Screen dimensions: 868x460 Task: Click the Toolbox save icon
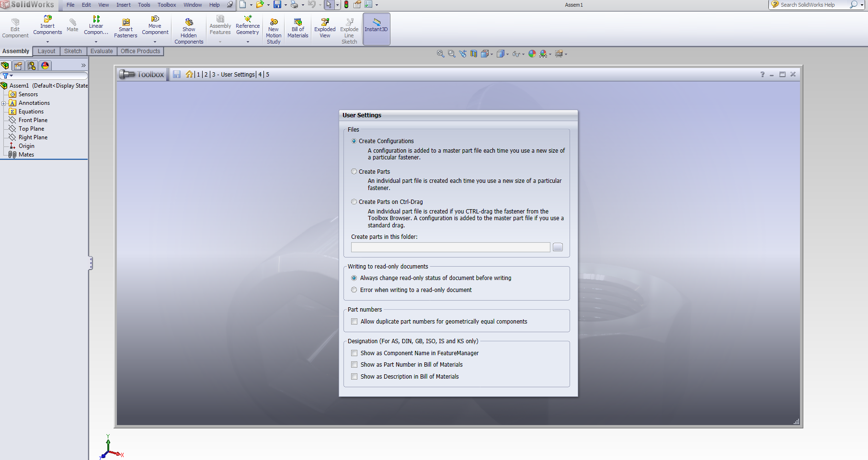(177, 74)
